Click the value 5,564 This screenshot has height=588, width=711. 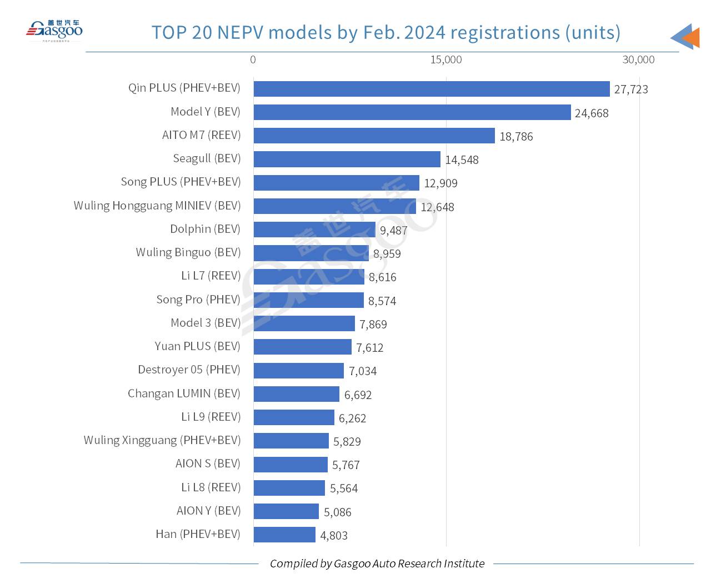point(343,489)
